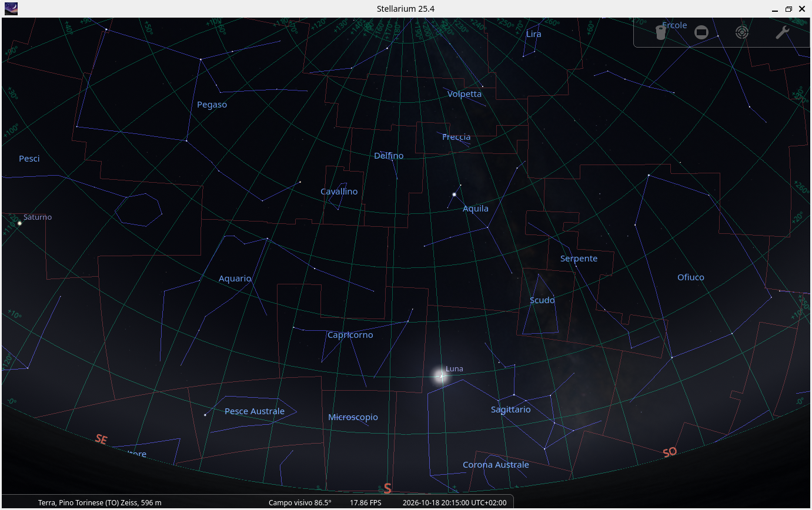Click the 'Pesci' constellation label
This screenshot has height=510, width=812.
(x=29, y=159)
